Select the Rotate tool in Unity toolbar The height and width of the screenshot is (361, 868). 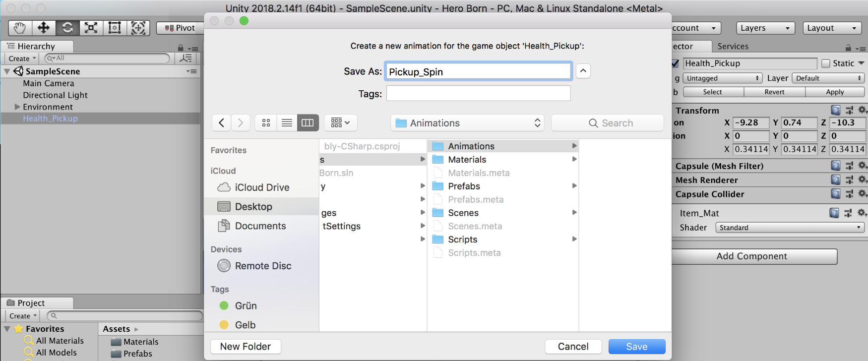(x=67, y=28)
